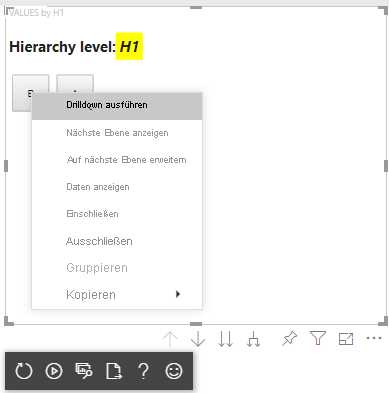The height and width of the screenshot is (393, 389).
Task: Click the drill up arrow icon
Action: (170, 339)
